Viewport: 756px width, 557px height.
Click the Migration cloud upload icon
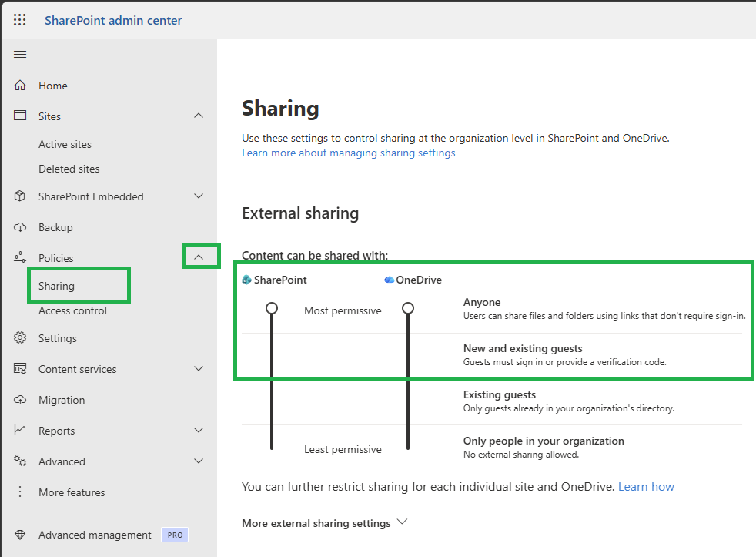[x=20, y=400]
